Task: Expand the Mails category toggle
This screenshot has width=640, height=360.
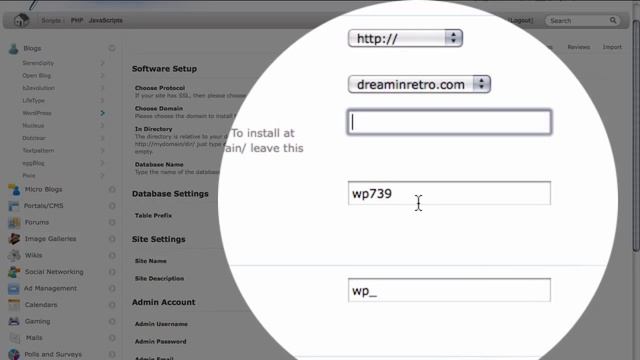Action: (x=112, y=338)
